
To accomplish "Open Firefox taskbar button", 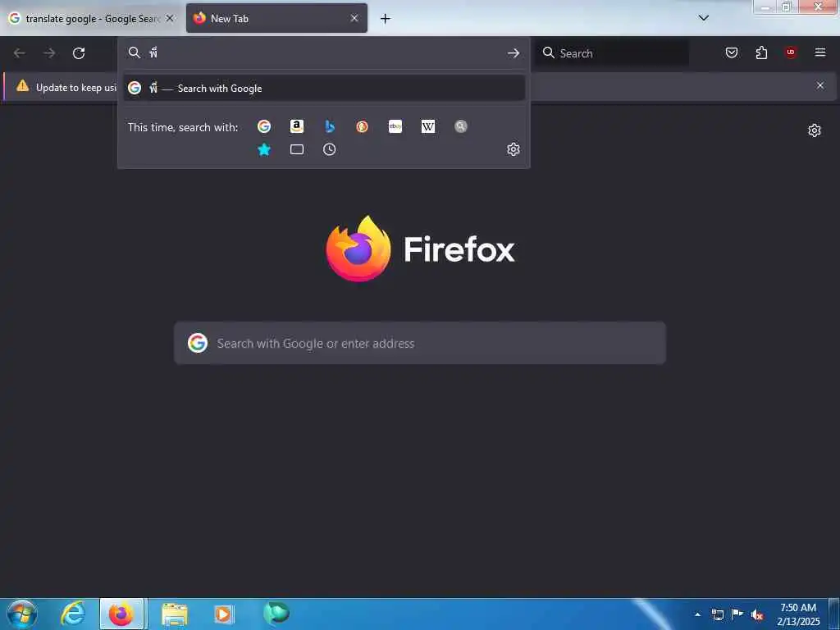I will tap(121, 614).
